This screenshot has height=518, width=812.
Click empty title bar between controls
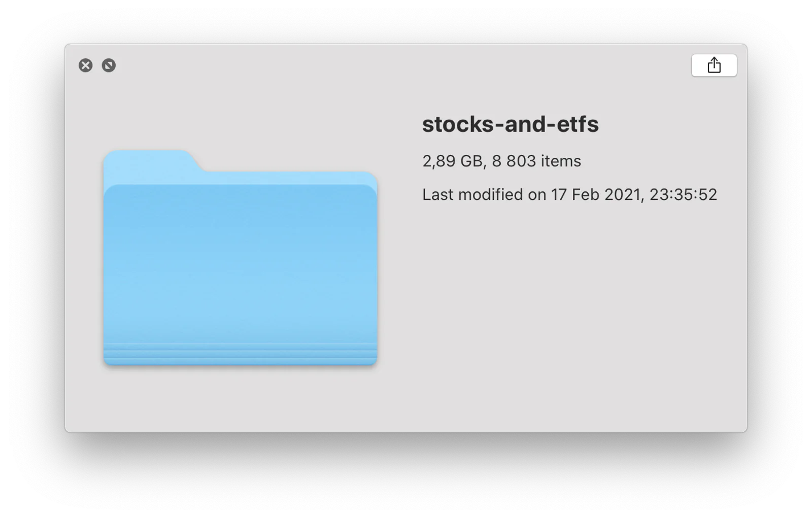(401, 65)
